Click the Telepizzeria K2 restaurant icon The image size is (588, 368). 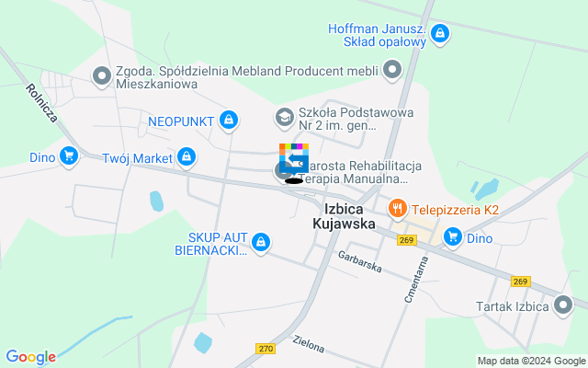pos(398,209)
